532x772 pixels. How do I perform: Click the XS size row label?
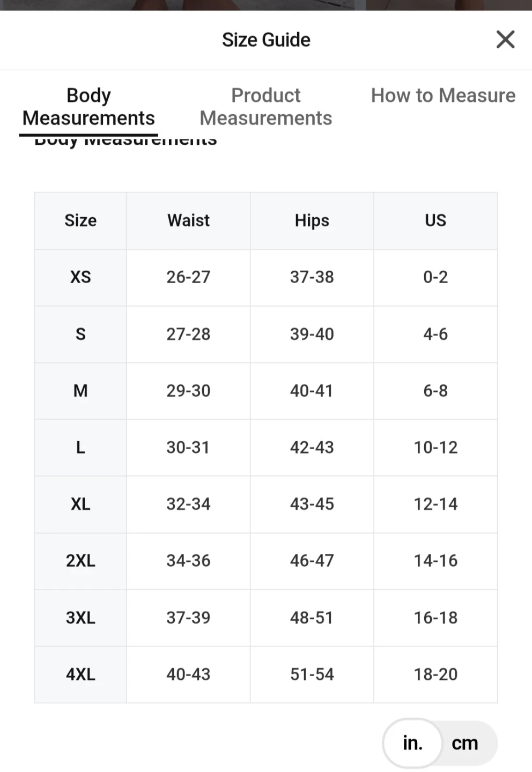tap(80, 277)
